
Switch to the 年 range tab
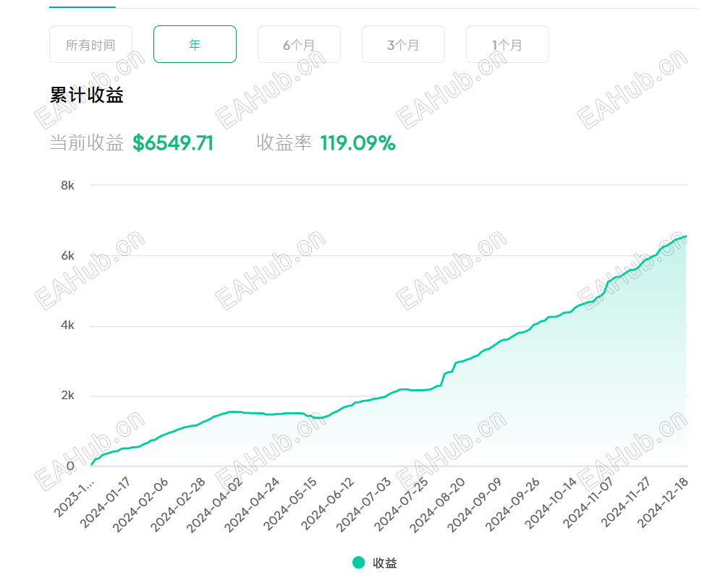click(x=195, y=45)
